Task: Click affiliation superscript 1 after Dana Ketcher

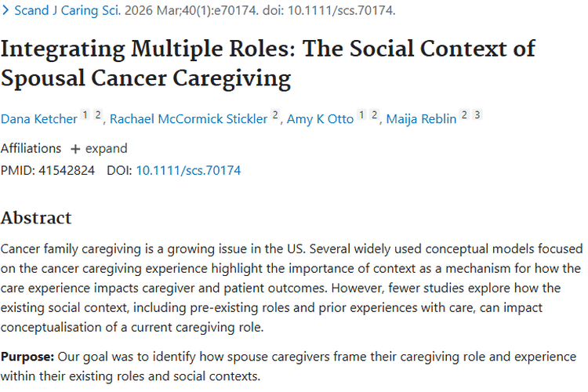Action: (x=86, y=115)
